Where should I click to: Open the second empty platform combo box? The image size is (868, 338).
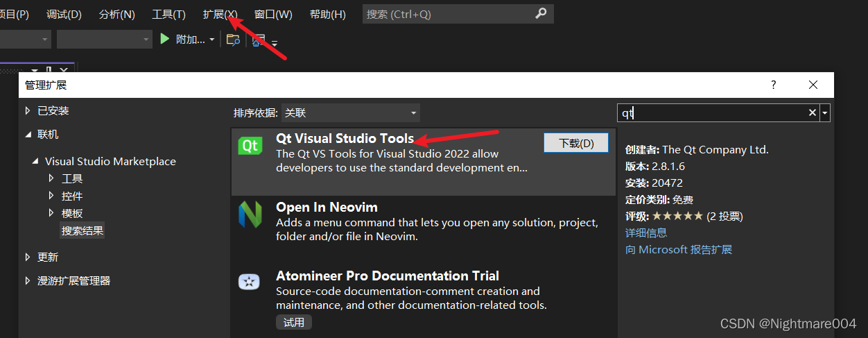pyautogui.click(x=104, y=40)
